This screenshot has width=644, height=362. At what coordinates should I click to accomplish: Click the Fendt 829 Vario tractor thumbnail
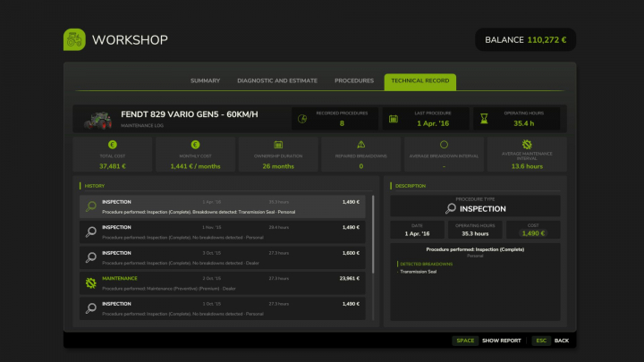point(97,121)
